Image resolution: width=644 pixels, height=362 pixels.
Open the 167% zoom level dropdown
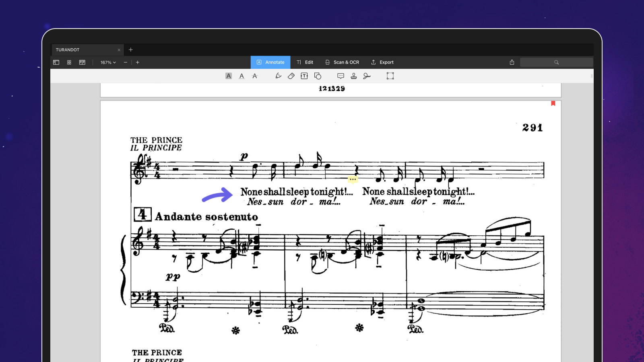(108, 62)
